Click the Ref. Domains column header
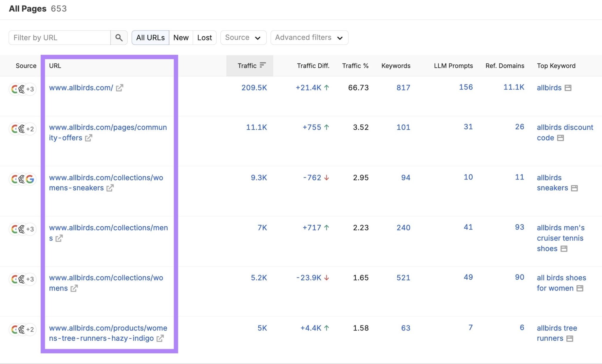602x364 pixels. 505,66
